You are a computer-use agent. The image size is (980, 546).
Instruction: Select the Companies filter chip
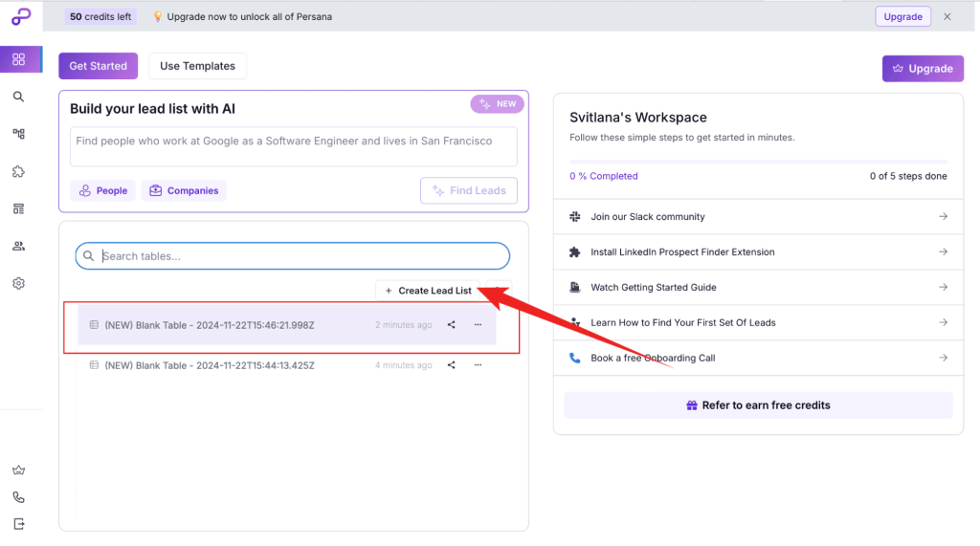[x=184, y=190]
